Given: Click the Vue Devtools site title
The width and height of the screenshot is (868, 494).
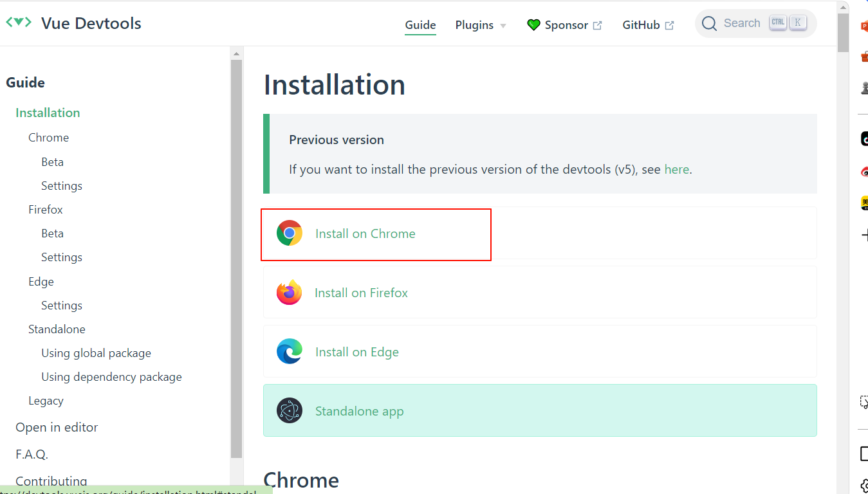Looking at the screenshot, I should pos(91,23).
